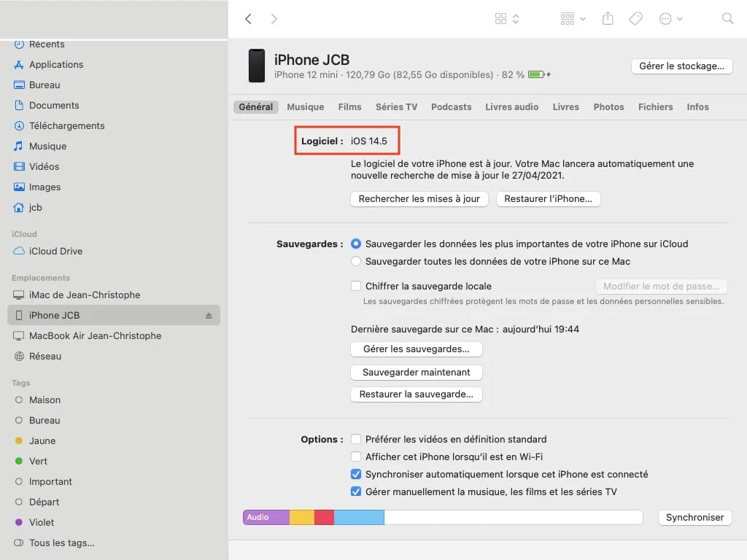Screen dimensions: 747x560
Task: Switch to the Livres audio tab
Action: pos(511,107)
